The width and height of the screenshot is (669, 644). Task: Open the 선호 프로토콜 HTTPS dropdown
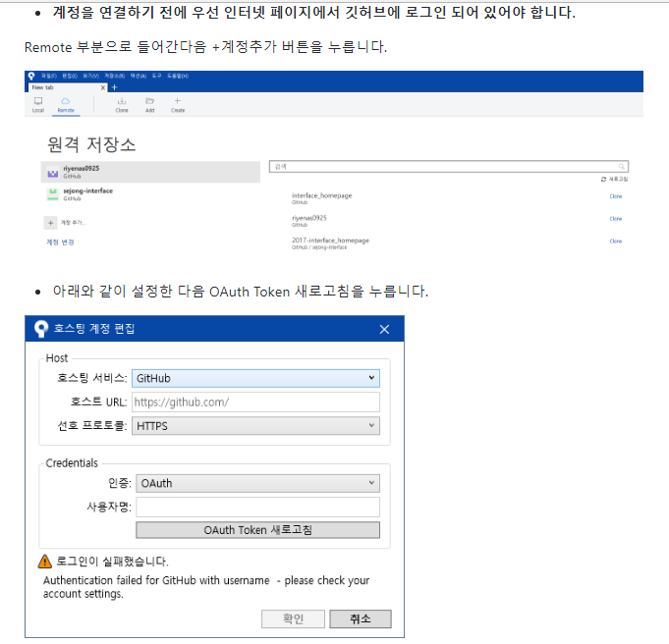point(255,426)
